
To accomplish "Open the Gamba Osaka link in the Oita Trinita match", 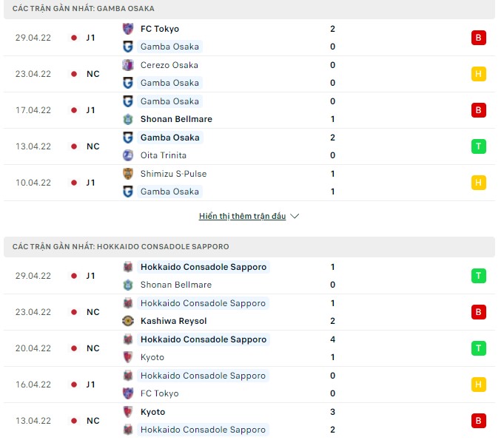I will tap(170, 138).
